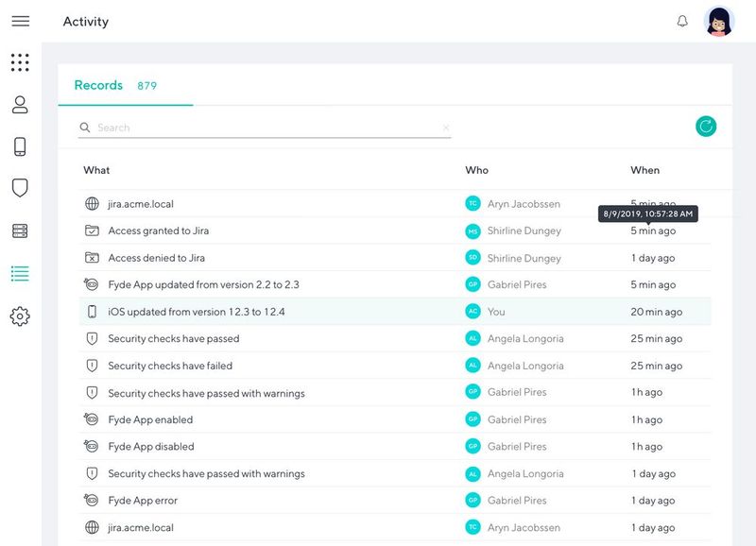Click AC avatar beside You
756x546 pixels.
473,312
